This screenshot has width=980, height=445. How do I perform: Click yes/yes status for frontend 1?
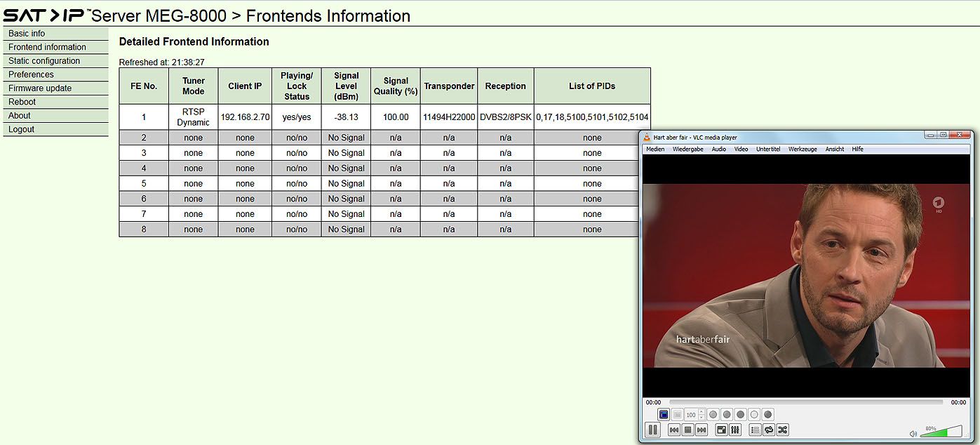pos(297,117)
